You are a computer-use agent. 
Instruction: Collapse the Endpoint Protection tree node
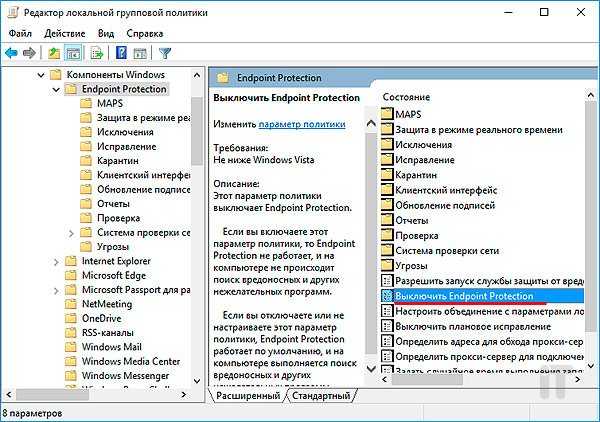click(x=56, y=90)
